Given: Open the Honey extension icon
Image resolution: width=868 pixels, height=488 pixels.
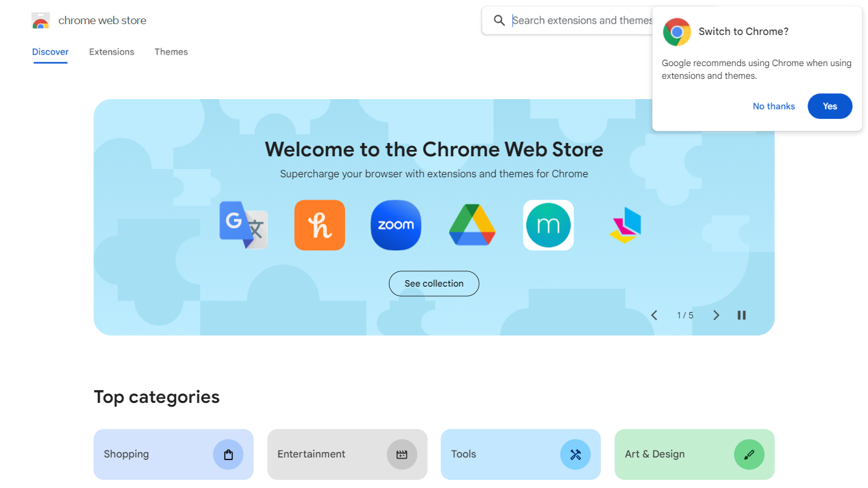Looking at the screenshot, I should pyautogui.click(x=320, y=225).
